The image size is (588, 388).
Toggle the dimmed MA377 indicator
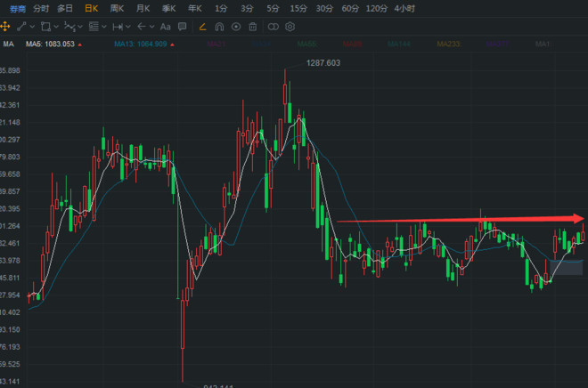pyautogui.click(x=497, y=44)
